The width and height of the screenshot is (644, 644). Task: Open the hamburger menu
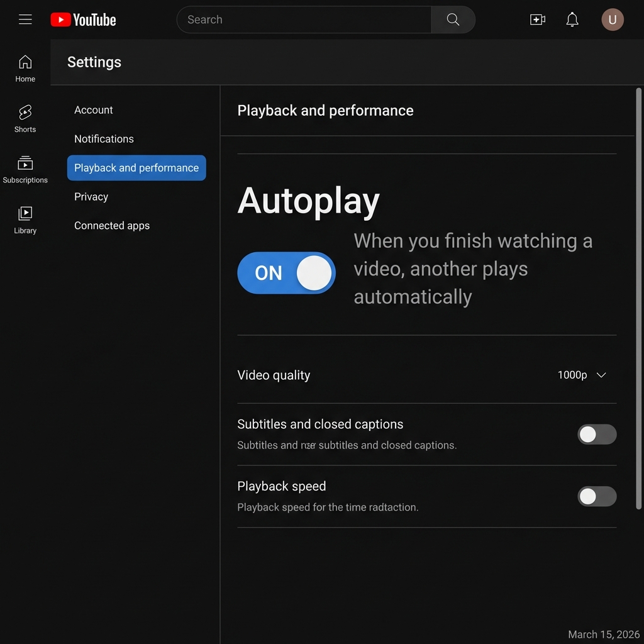pyautogui.click(x=25, y=19)
